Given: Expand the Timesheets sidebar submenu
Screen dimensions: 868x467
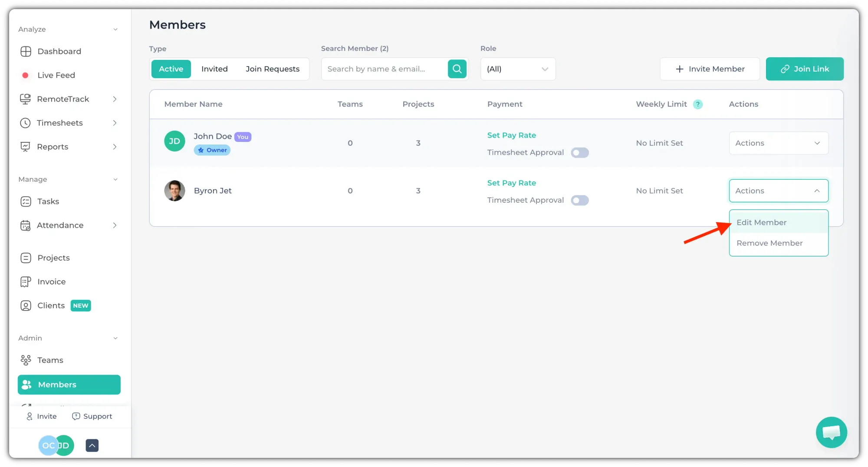Looking at the screenshot, I should pos(115,123).
